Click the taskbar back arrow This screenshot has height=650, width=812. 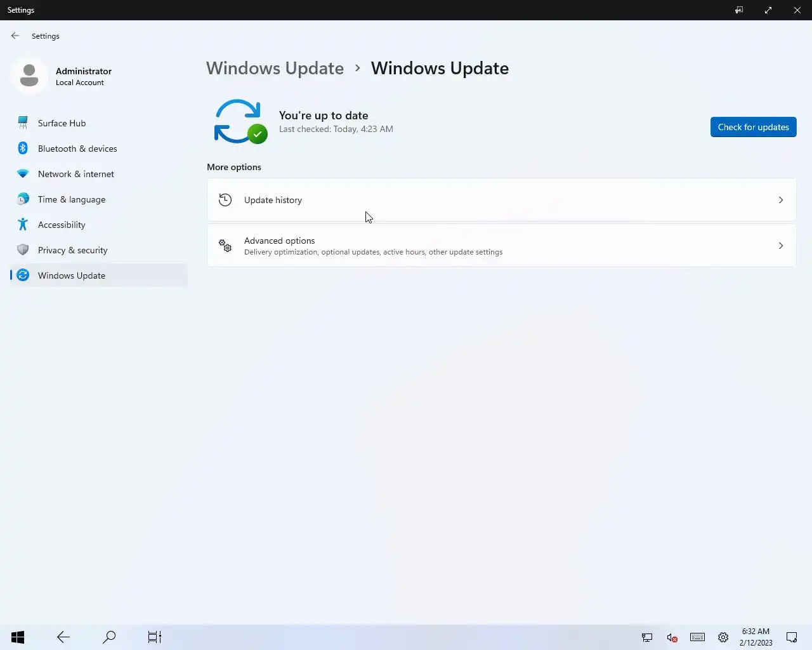click(63, 637)
